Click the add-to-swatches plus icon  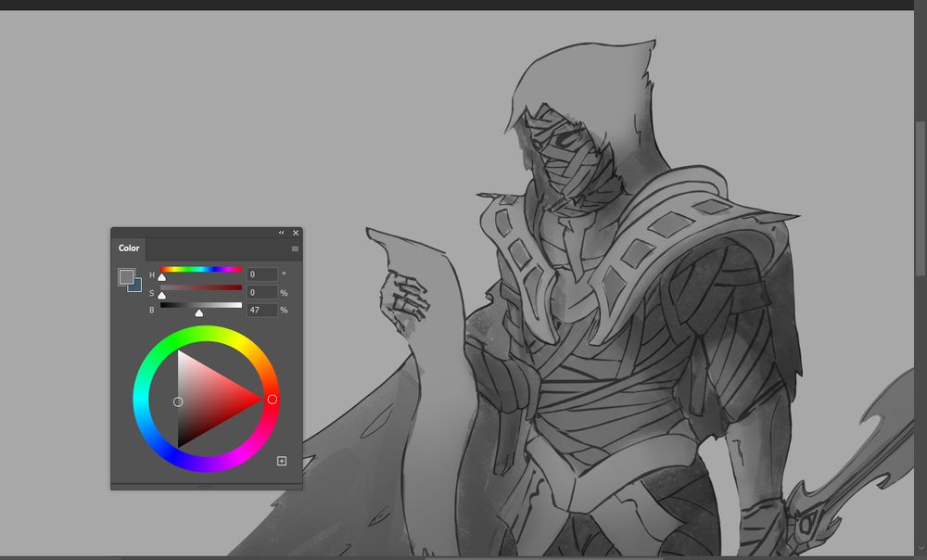click(x=282, y=461)
